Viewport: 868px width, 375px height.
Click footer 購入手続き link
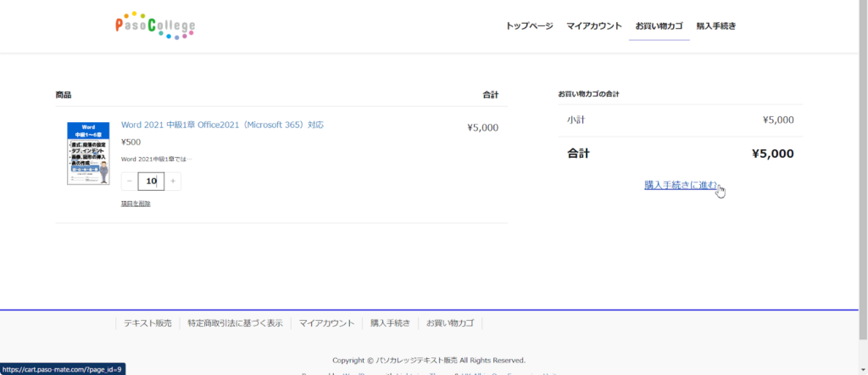click(390, 323)
